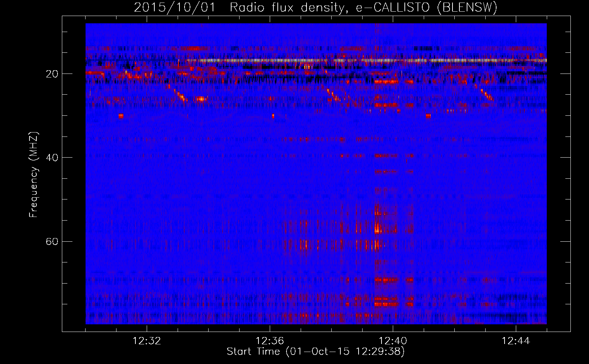
Task: Click the 40 MHz frequency tick label
Action: tap(52, 158)
